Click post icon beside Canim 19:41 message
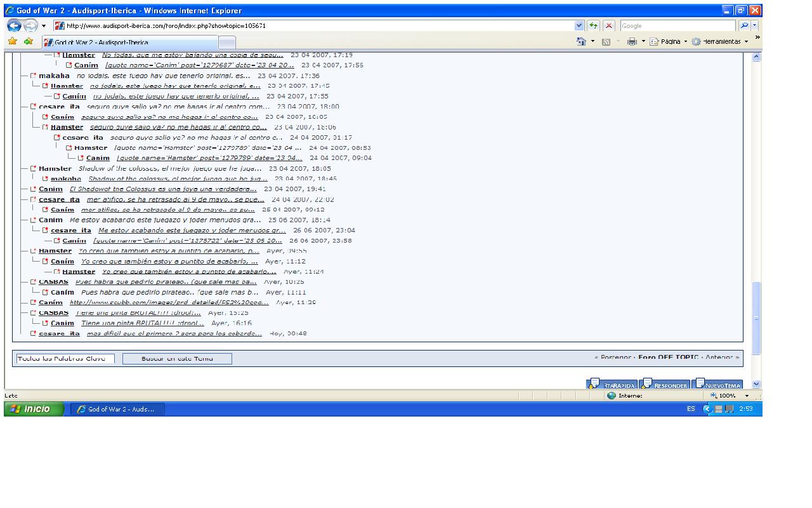 (x=34, y=189)
